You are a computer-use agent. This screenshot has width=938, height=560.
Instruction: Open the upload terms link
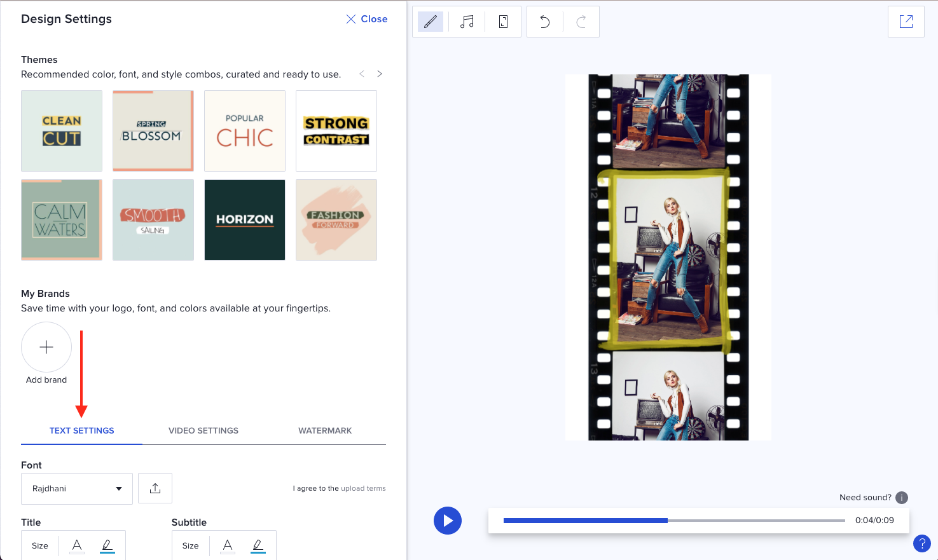click(363, 488)
